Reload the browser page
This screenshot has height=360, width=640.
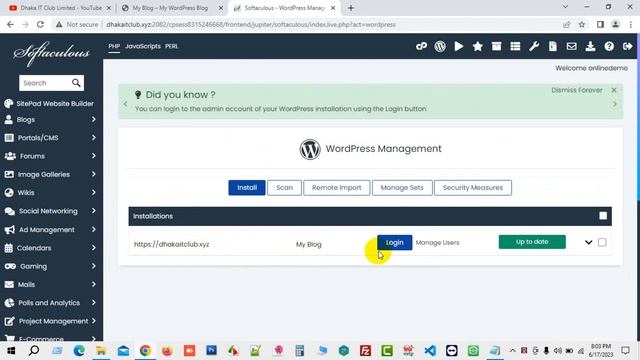pyautogui.click(x=40, y=24)
